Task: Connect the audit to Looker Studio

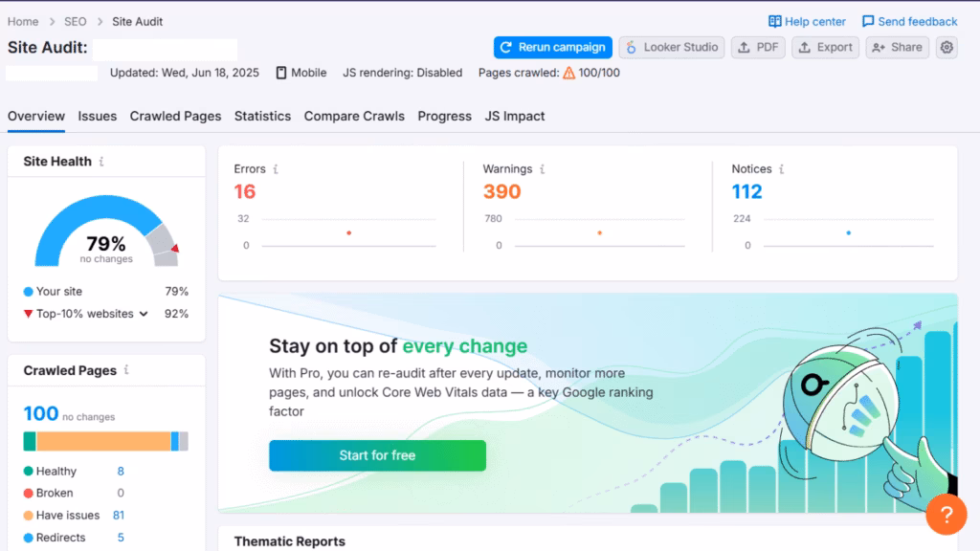Action: 671,47
